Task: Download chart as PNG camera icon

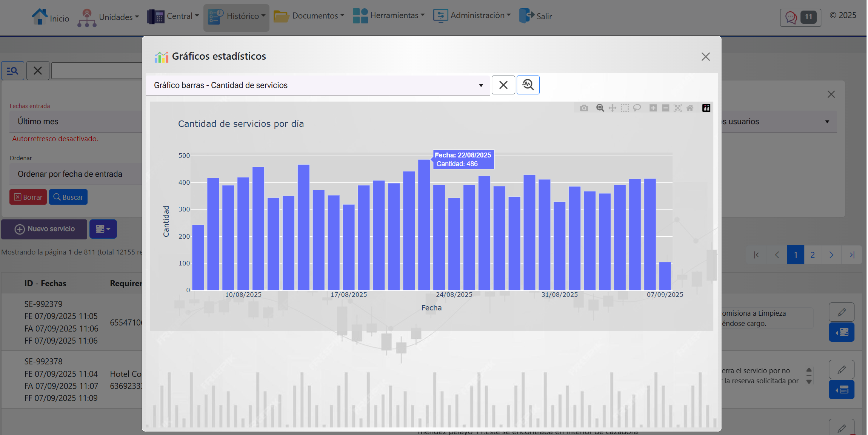Action: click(x=584, y=108)
